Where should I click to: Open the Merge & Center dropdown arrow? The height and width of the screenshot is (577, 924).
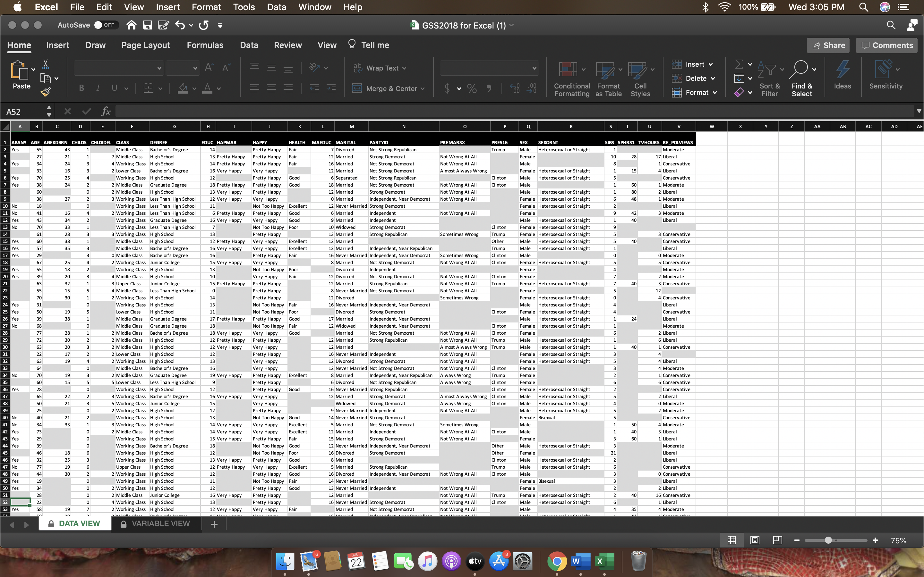[423, 89]
